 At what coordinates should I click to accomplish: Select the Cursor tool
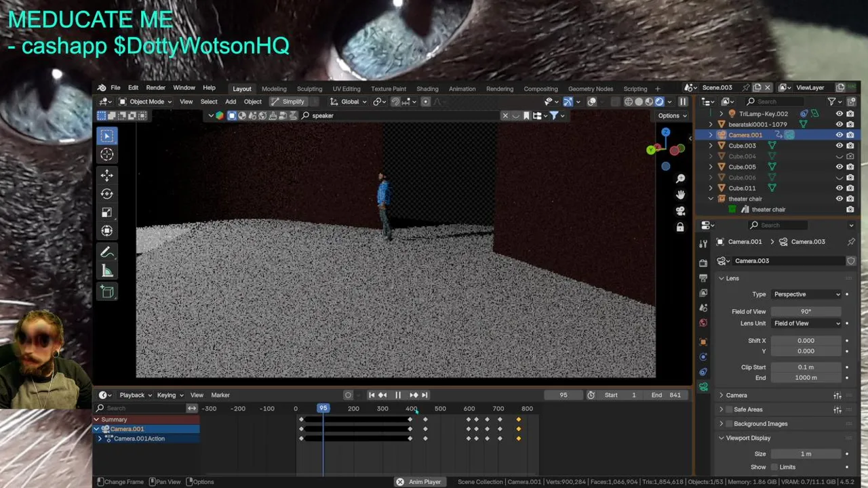(107, 155)
